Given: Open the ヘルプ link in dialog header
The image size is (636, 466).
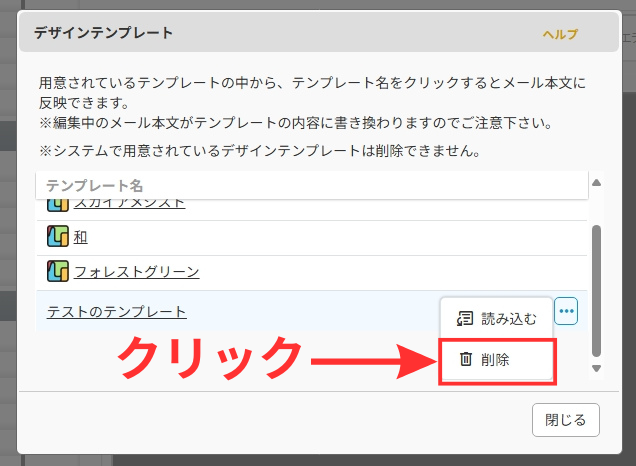Looking at the screenshot, I should pos(560,34).
